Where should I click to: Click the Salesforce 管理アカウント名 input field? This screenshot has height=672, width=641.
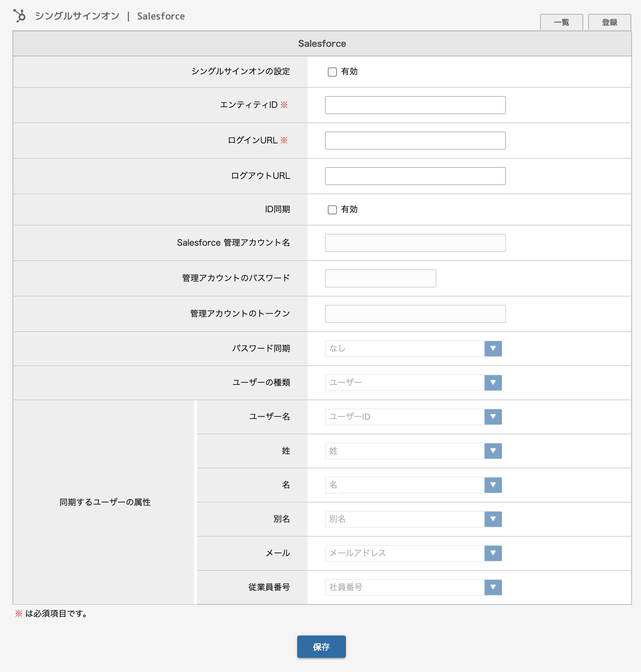click(x=415, y=243)
